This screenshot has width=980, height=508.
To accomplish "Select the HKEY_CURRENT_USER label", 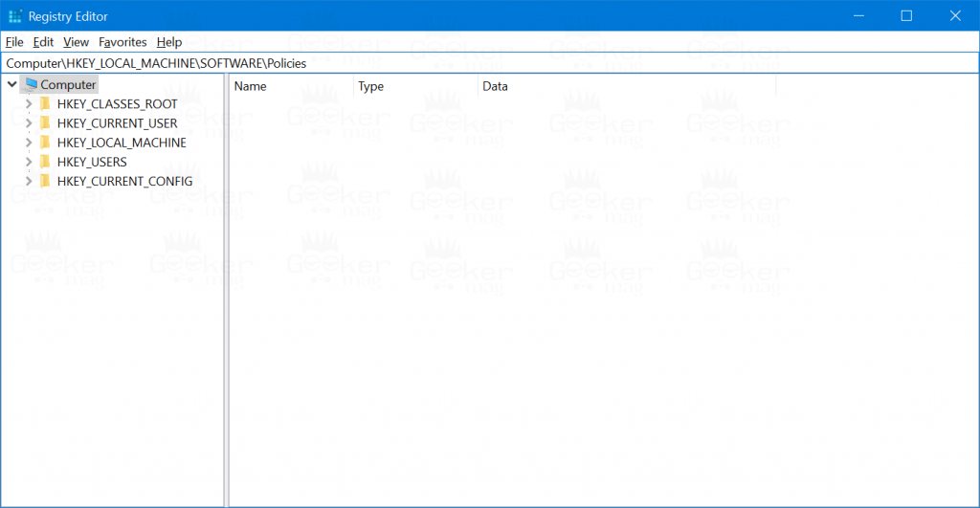I will pyautogui.click(x=117, y=123).
